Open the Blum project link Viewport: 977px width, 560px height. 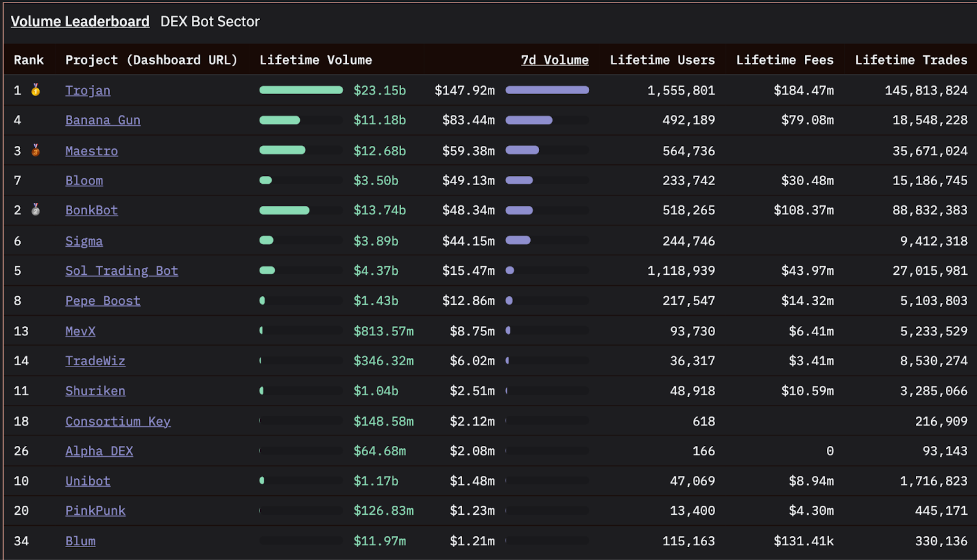tap(81, 541)
